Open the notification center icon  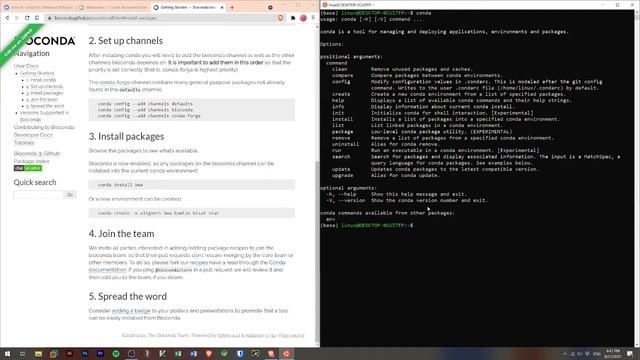(631, 353)
